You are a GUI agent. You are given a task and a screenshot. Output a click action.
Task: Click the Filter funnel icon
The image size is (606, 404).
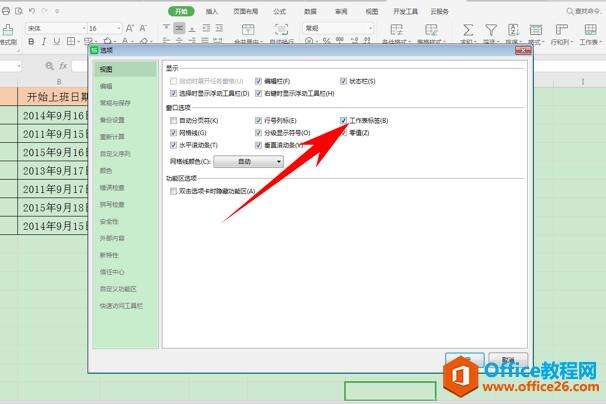(x=491, y=29)
